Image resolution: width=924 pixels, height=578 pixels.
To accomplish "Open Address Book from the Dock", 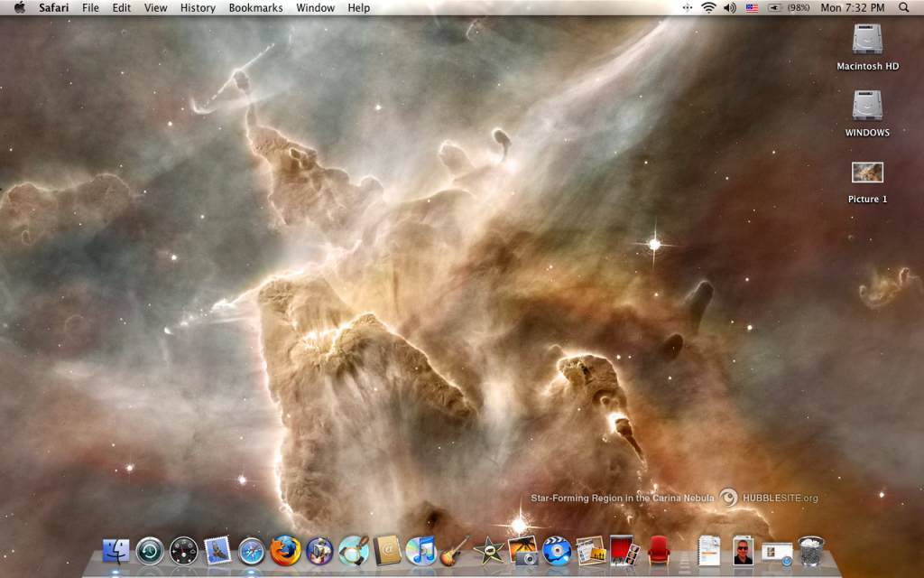I will click(387, 551).
